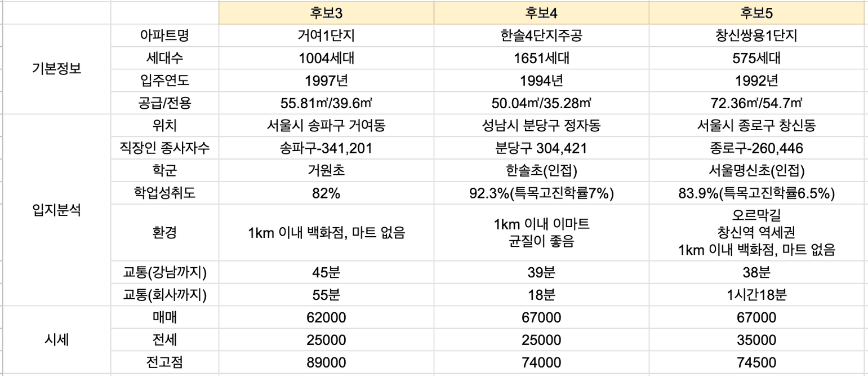Click the 62000 매매 price cell

coord(326,317)
